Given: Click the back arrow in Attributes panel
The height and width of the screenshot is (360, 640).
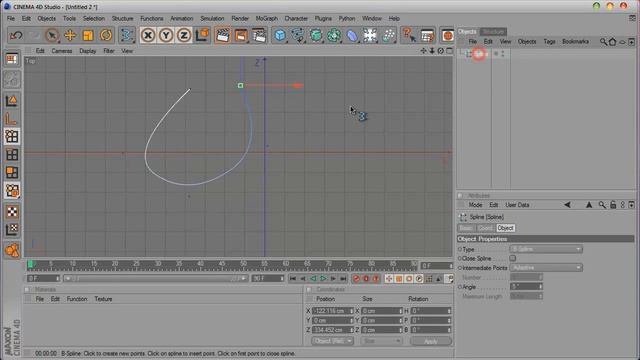Looking at the screenshot, I should 567,205.
